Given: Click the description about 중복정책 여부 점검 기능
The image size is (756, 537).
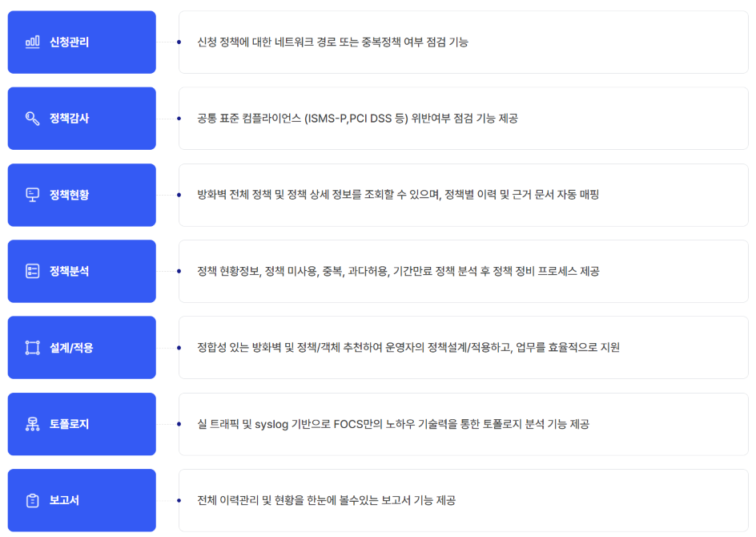Looking at the screenshot, I should [x=332, y=42].
